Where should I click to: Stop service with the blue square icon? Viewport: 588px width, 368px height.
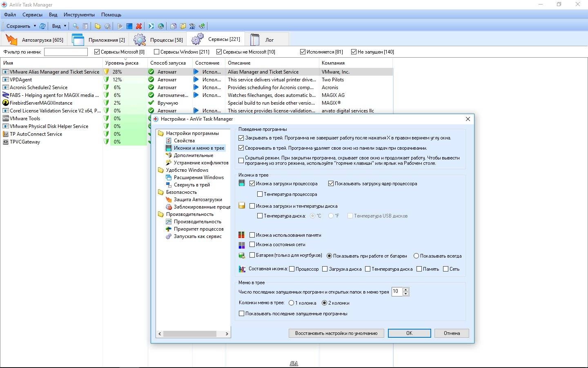tap(129, 26)
